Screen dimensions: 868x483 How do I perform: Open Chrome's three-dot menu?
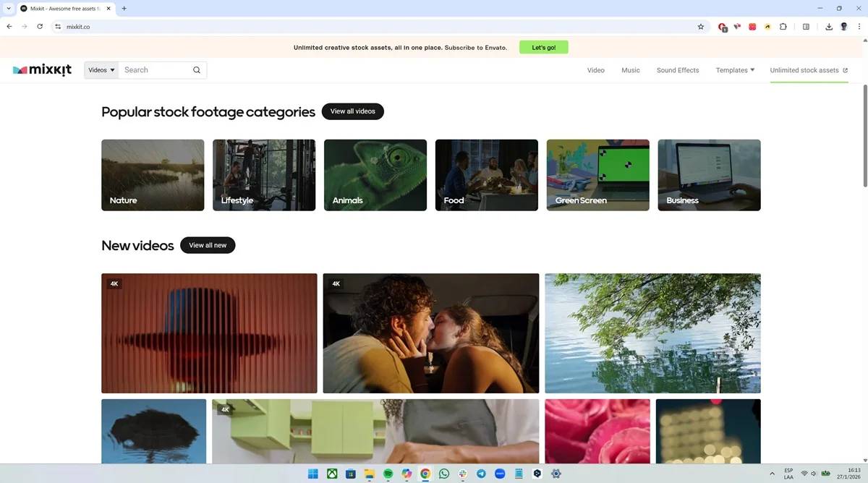tap(859, 27)
